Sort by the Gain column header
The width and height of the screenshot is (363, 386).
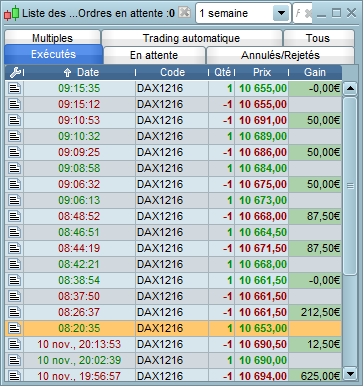pos(315,72)
